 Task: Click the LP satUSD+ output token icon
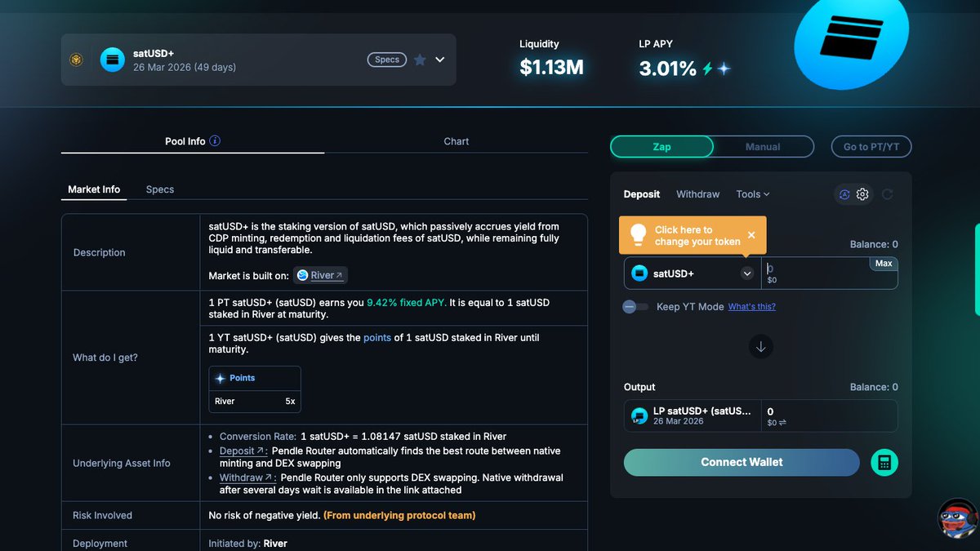pos(640,416)
